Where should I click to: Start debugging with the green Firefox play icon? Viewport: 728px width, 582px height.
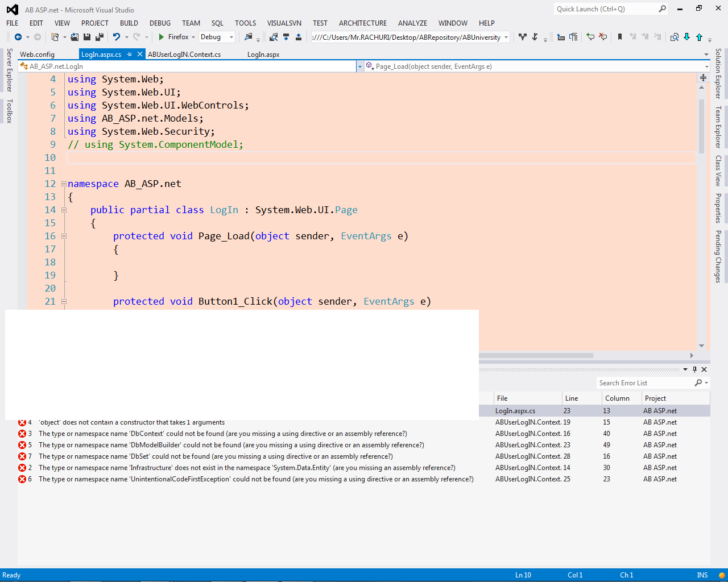pos(162,36)
